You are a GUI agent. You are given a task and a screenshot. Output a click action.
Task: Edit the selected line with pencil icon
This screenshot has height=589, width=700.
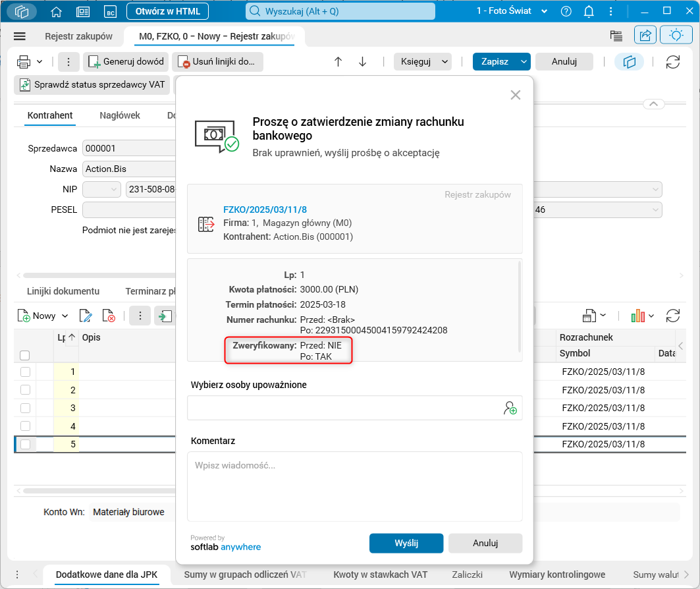(x=85, y=316)
